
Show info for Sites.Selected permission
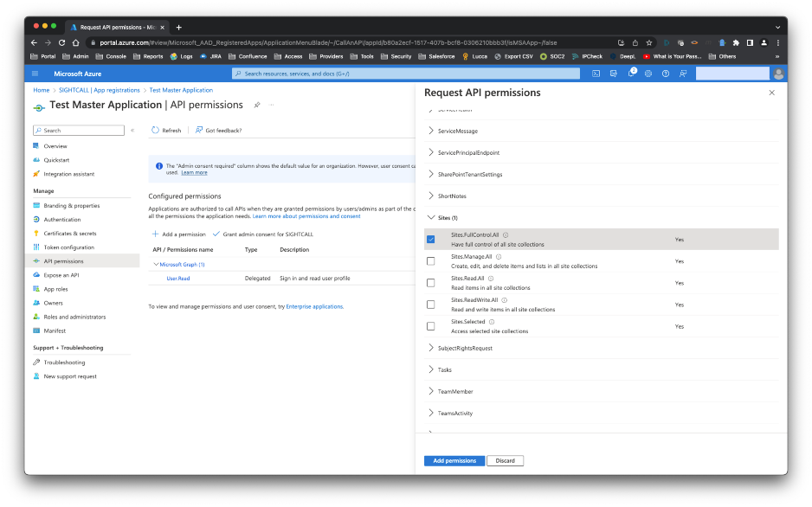(492, 322)
